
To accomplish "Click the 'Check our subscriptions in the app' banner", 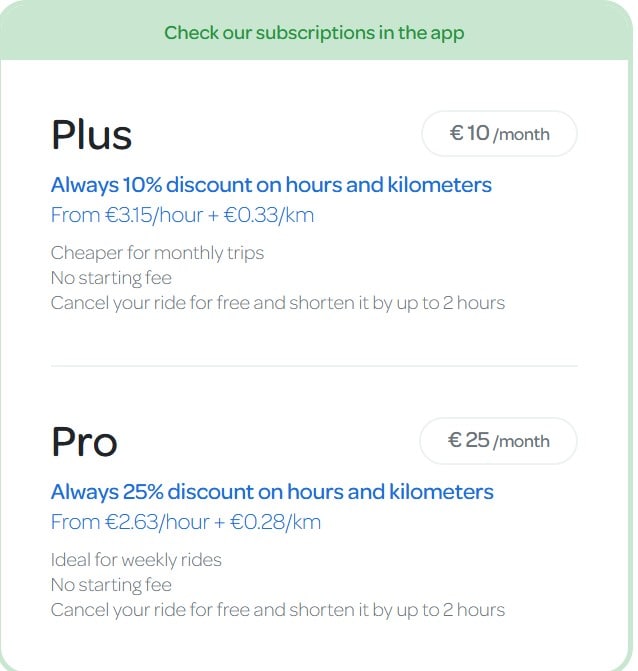I will tap(314, 32).
